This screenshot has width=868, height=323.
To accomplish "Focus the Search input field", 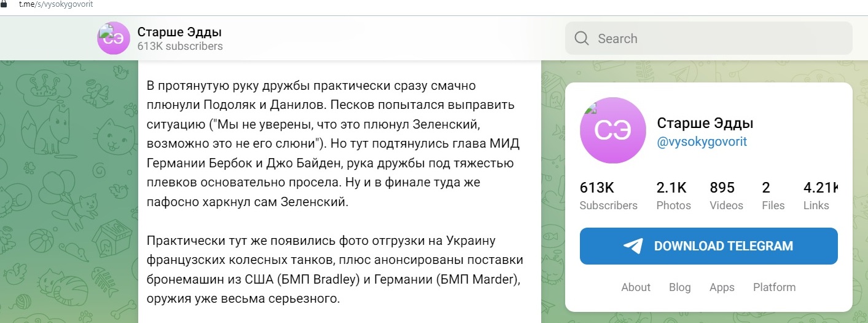I will pos(708,39).
